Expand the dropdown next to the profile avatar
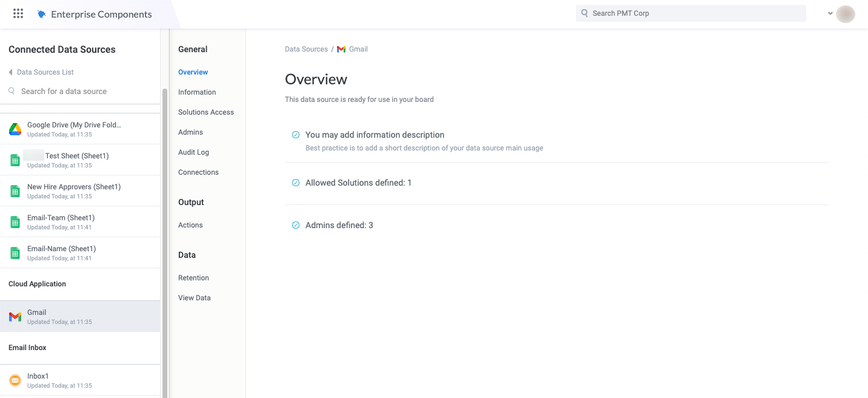The width and height of the screenshot is (868, 398). (830, 13)
